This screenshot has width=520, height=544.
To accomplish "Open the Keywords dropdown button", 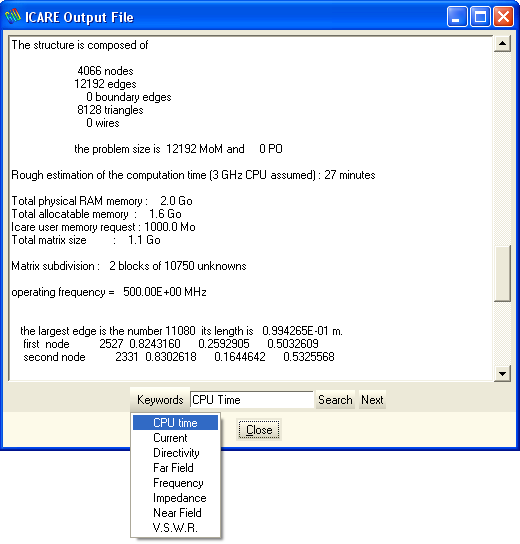I will click(x=160, y=399).
